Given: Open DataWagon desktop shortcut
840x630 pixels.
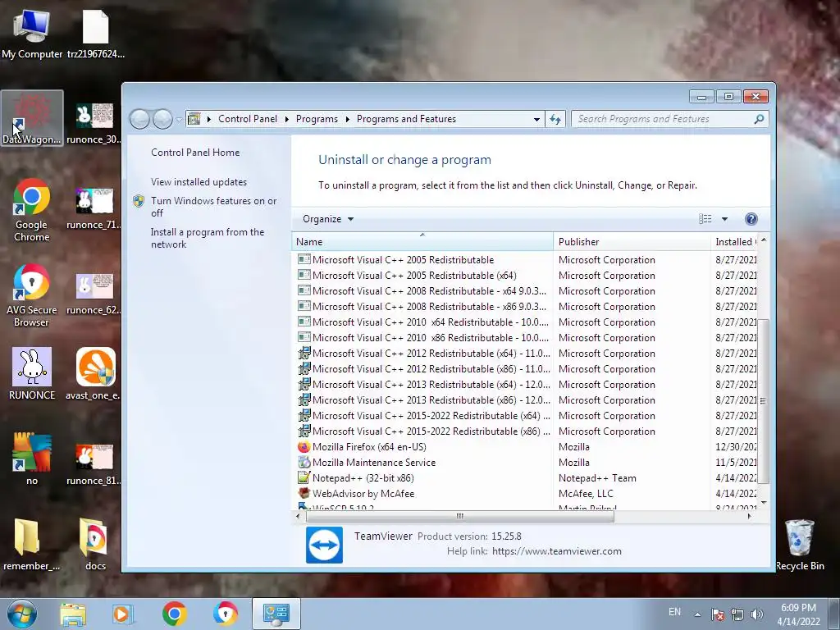Looking at the screenshot, I should [x=32, y=118].
